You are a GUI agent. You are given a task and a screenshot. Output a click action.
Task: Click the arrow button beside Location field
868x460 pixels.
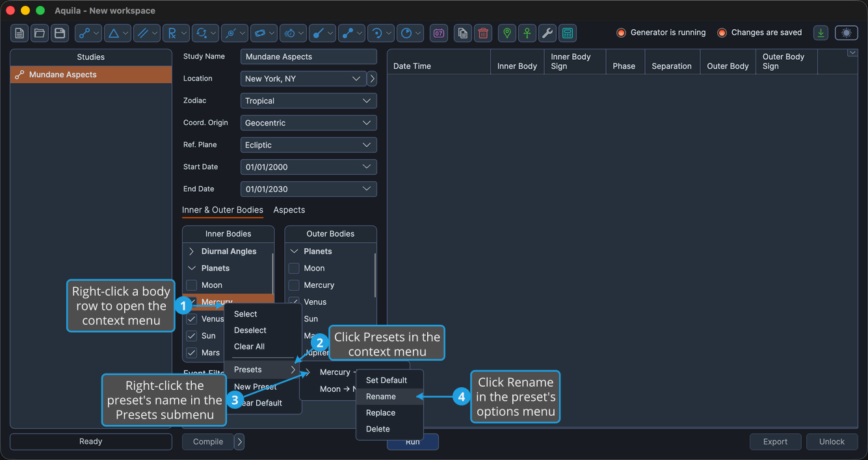click(372, 79)
